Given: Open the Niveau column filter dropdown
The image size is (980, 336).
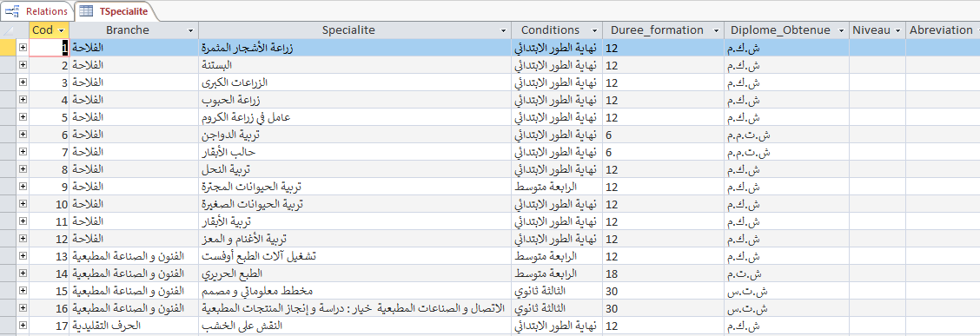Looking at the screenshot, I should click(x=898, y=30).
